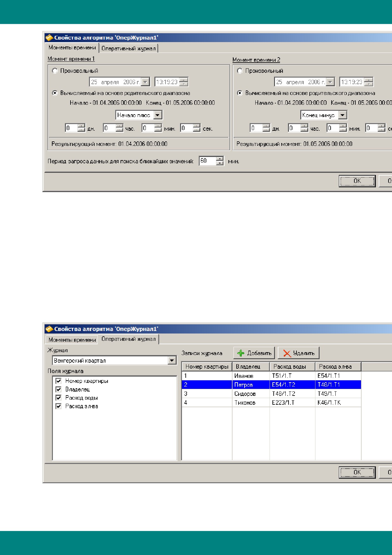Screen dimensions: 392x555
Task: Select row with owner 'Тихонов'
Action: [x=271, y=402]
